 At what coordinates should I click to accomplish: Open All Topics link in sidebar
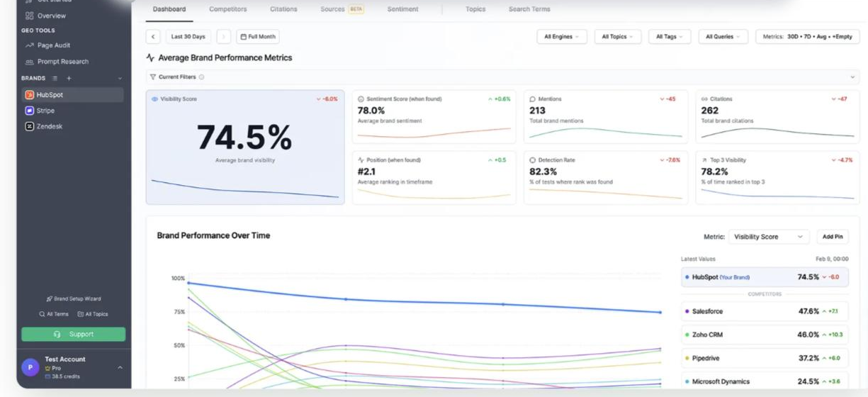click(93, 314)
